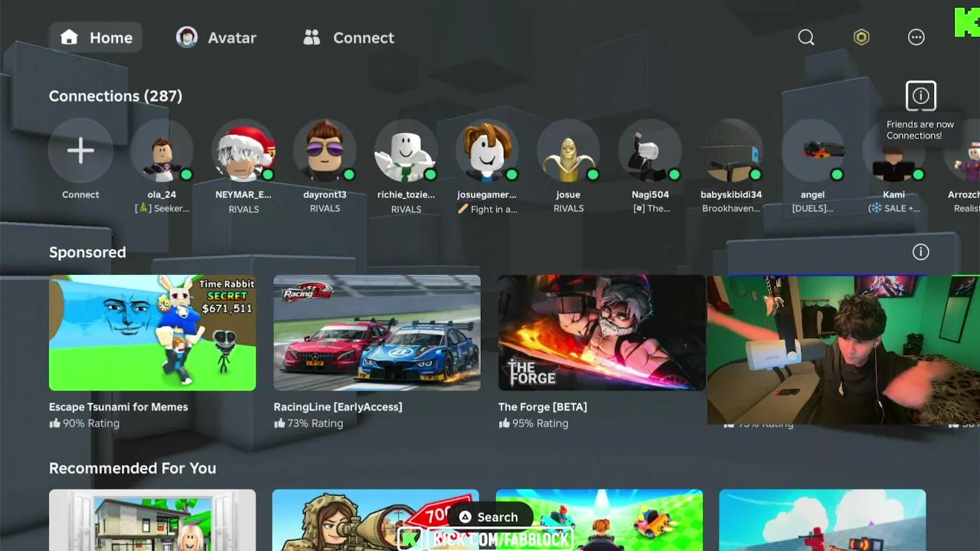Open richie_tozie... avatar
Image resolution: width=980 pixels, height=551 pixels.
click(406, 151)
